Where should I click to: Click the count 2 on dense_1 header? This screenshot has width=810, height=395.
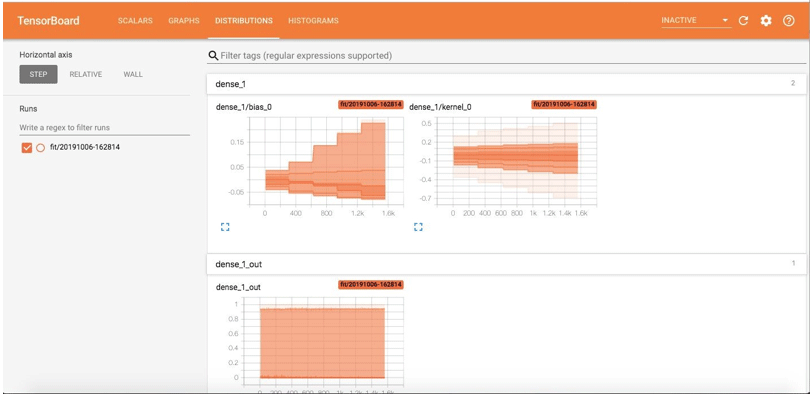pos(793,83)
